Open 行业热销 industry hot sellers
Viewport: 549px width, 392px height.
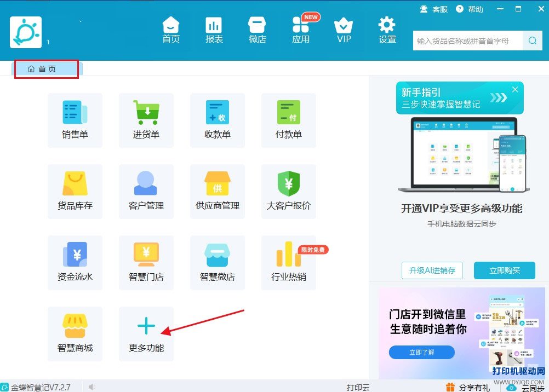coord(289,262)
